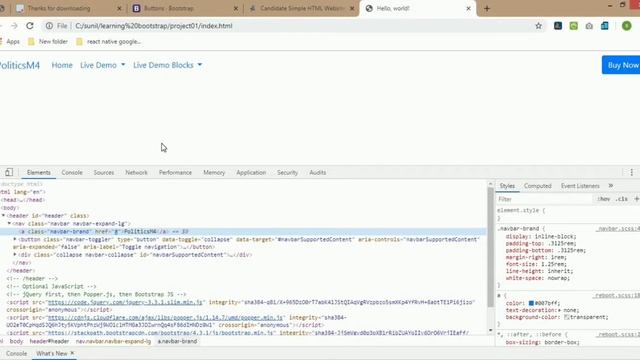Open the Audits panel tab
640x360 pixels.
(x=318, y=172)
